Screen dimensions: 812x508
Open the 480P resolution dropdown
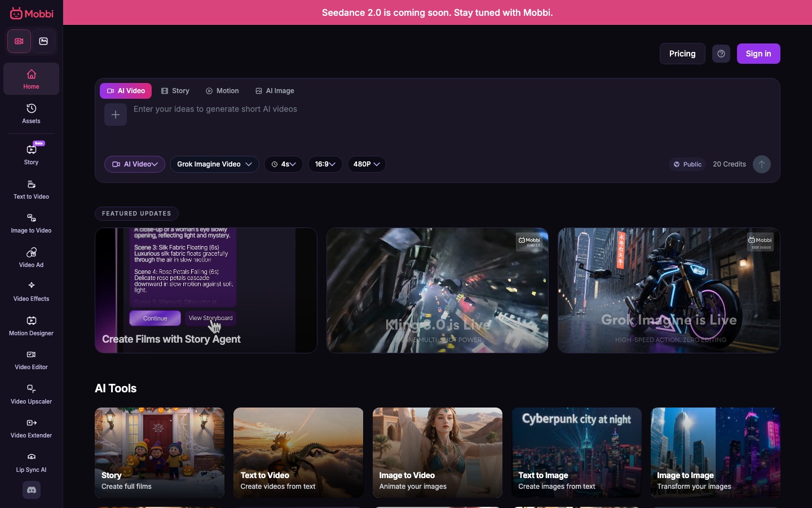367,164
